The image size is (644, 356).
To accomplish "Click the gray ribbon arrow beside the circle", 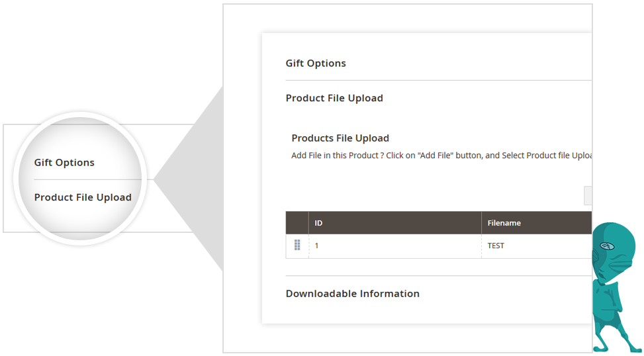I will point(173,179).
